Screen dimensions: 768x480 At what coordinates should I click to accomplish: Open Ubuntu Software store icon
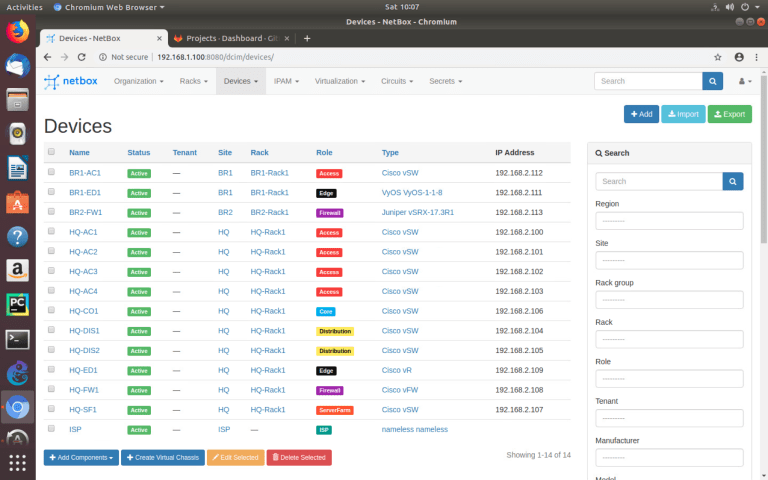point(18,202)
